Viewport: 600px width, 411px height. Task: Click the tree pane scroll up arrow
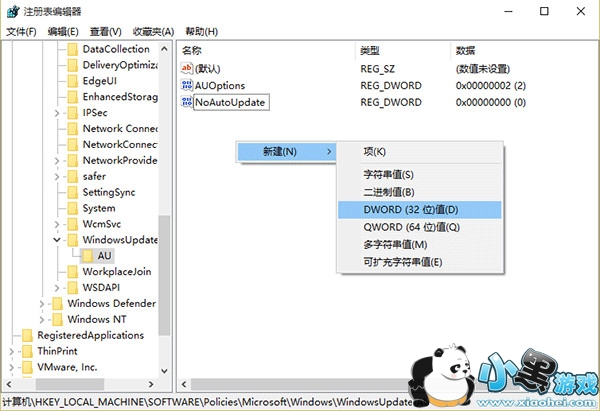point(165,49)
